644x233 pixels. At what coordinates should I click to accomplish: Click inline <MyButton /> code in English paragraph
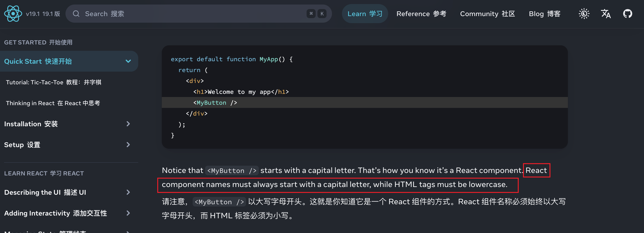(232, 170)
